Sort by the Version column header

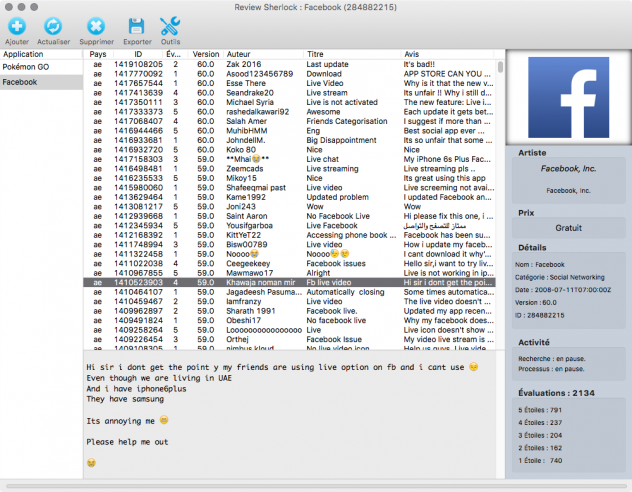point(206,54)
